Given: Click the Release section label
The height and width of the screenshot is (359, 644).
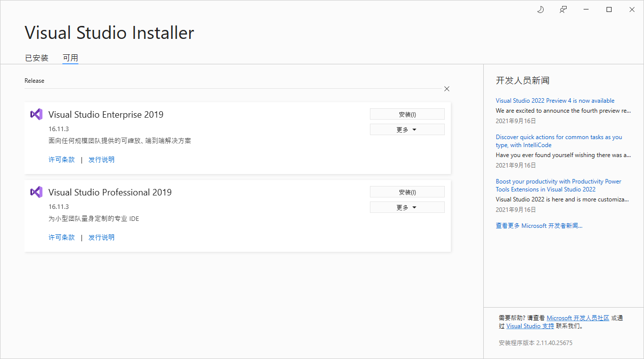Looking at the screenshot, I should 34,81.
